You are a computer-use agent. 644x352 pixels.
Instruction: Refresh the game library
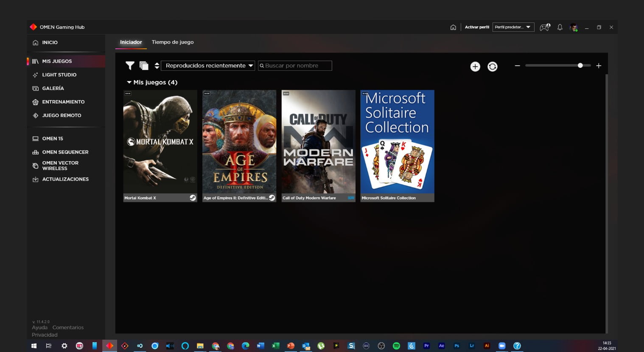[492, 67]
